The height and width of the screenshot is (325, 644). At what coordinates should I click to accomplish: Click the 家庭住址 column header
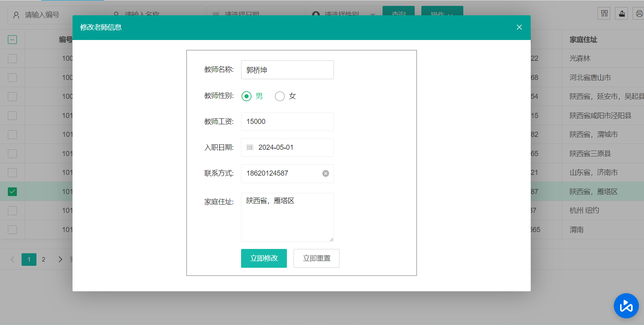click(583, 40)
